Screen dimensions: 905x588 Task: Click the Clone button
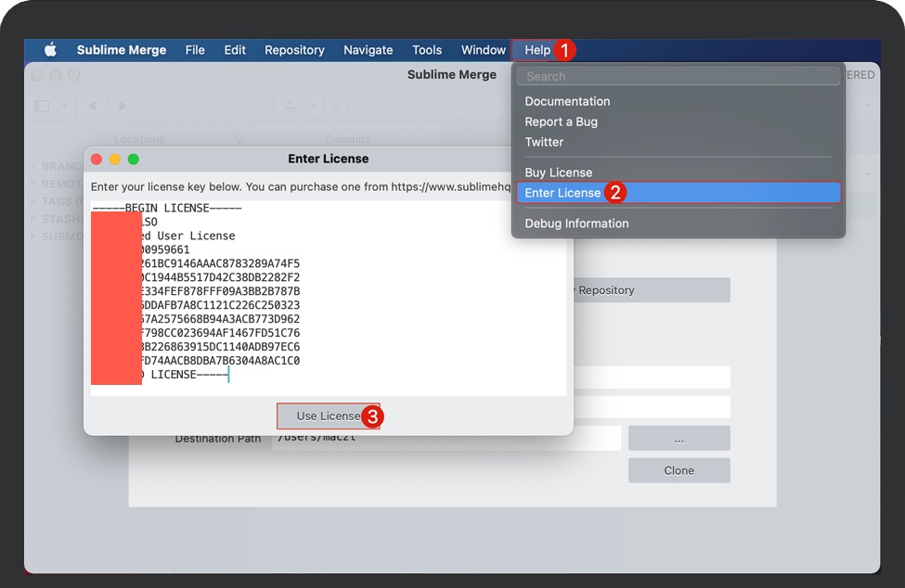click(679, 470)
